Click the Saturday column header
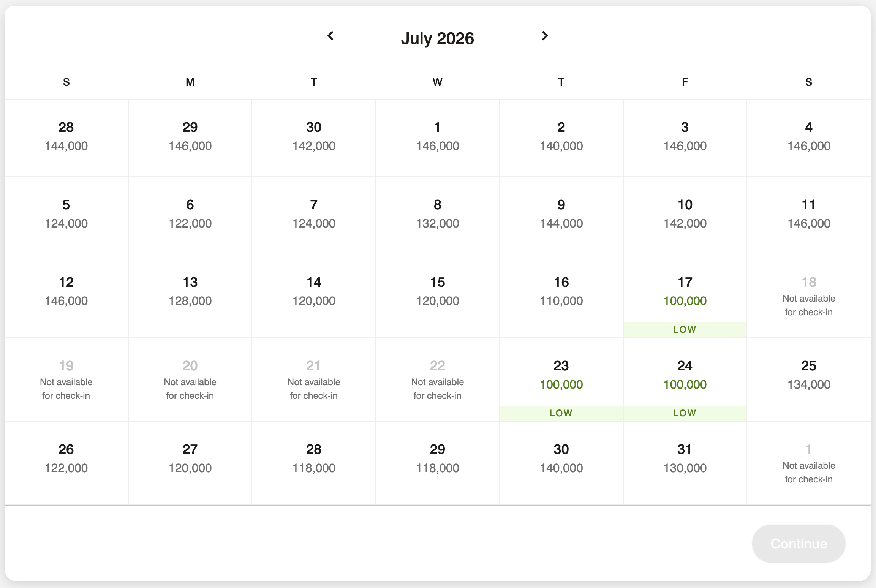Viewport: 876px width, 588px height. (x=808, y=82)
